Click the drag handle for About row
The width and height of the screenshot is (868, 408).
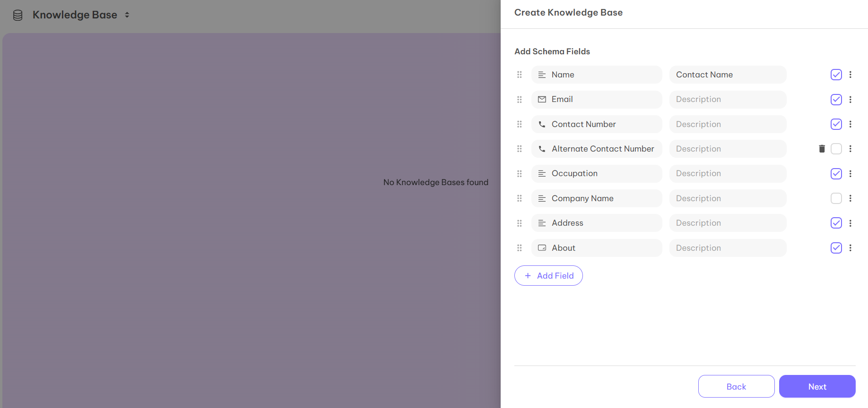point(520,248)
